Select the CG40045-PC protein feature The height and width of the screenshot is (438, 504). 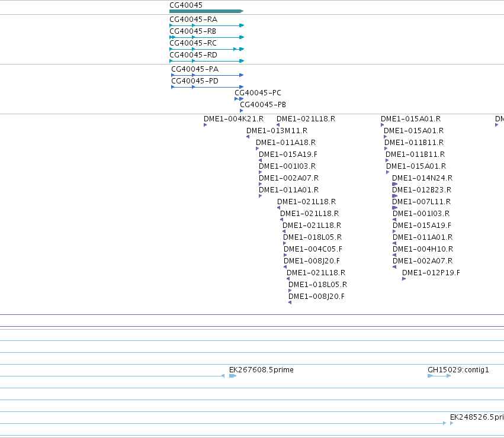(239, 99)
